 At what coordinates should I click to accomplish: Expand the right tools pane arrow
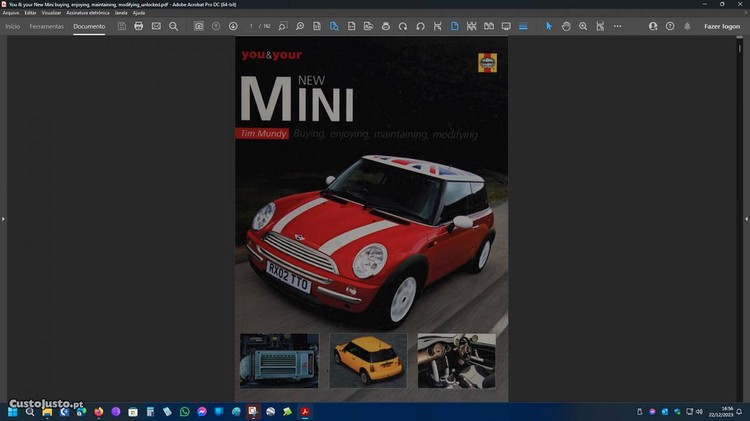point(746,218)
